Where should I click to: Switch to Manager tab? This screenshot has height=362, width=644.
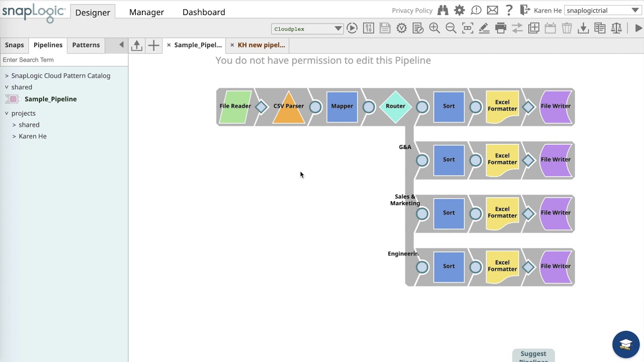click(x=146, y=12)
